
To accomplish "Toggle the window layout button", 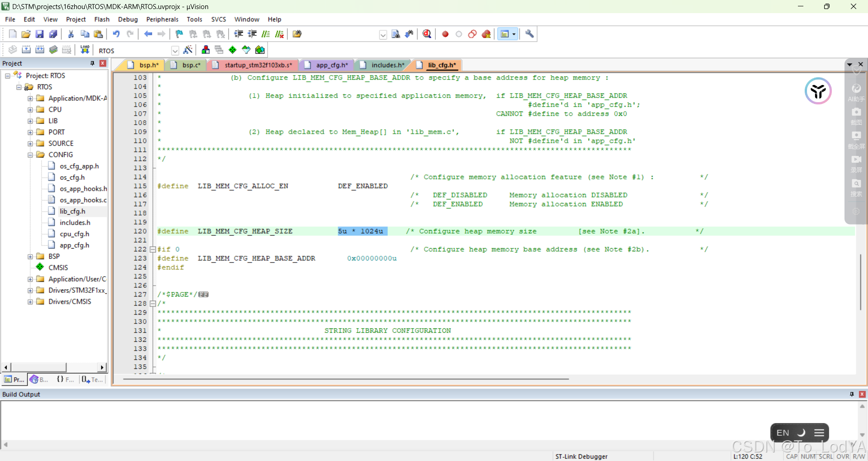I will (505, 34).
